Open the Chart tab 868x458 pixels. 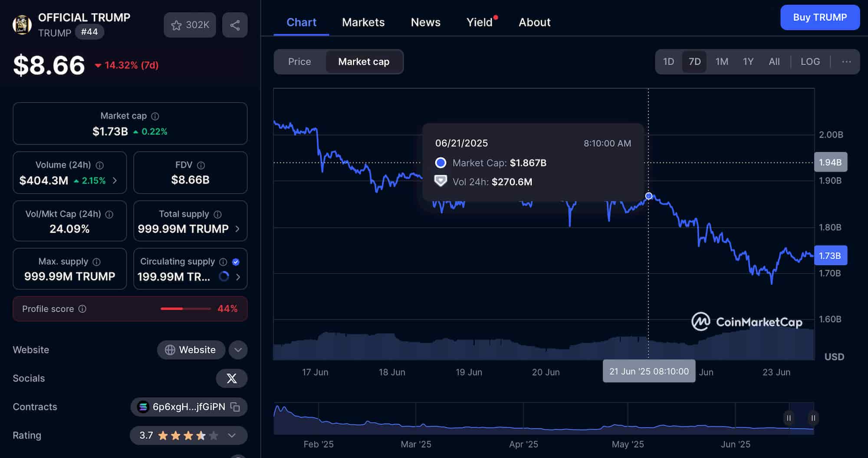coord(301,22)
